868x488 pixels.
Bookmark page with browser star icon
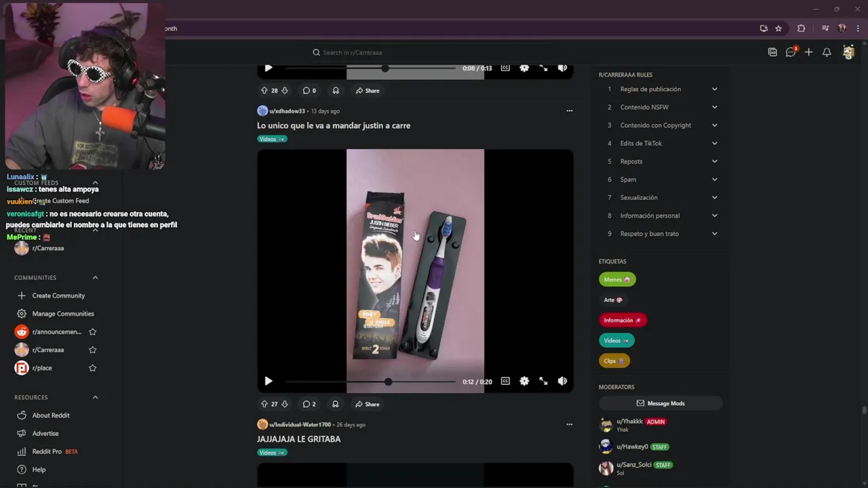tap(778, 28)
